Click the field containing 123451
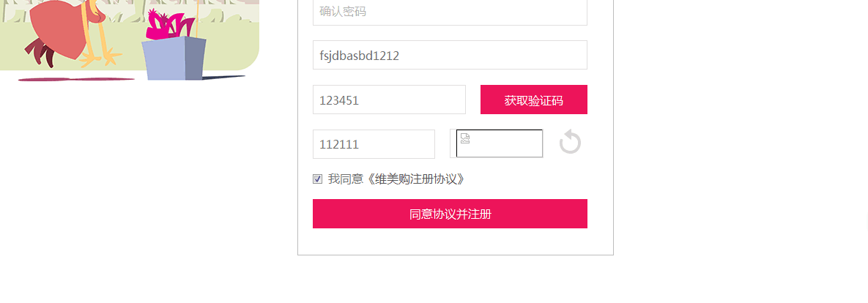Image resolution: width=868 pixels, height=303 pixels. point(389,100)
